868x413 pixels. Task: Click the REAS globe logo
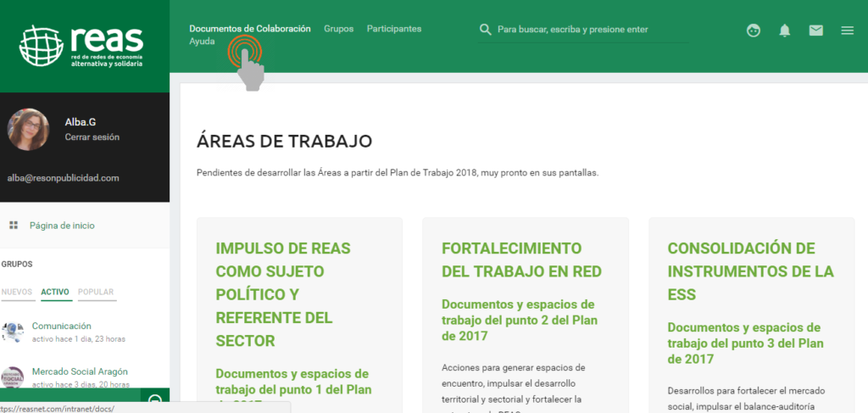click(x=42, y=46)
